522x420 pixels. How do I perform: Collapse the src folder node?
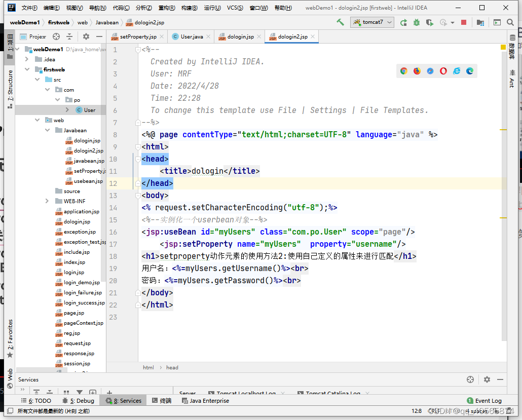38,80
